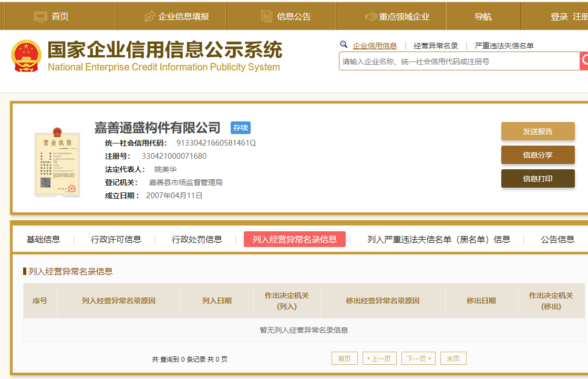Click the 信息打印 button
This screenshot has height=379, width=588.
click(x=538, y=179)
